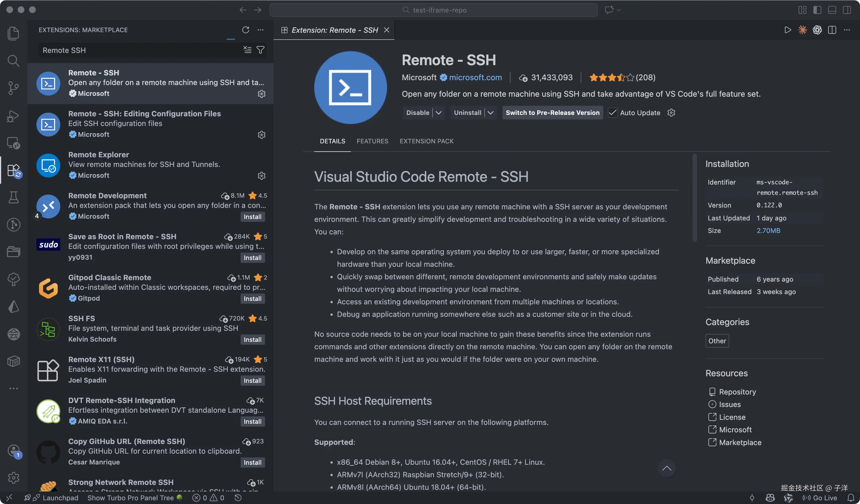The image size is (860, 504).
Task: Click Switch to Pre-Release Version button
Action: (x=552, y=113)
